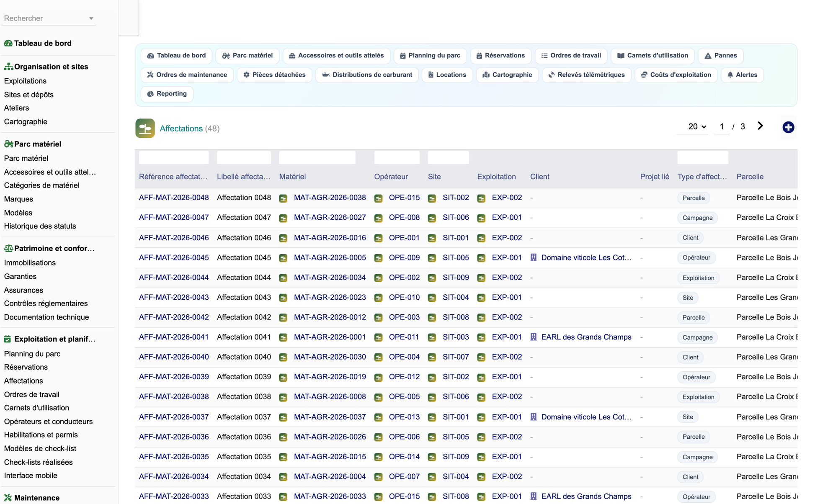Switch to the Cartographie tab

pyautogui.click(x=507, y=75)
